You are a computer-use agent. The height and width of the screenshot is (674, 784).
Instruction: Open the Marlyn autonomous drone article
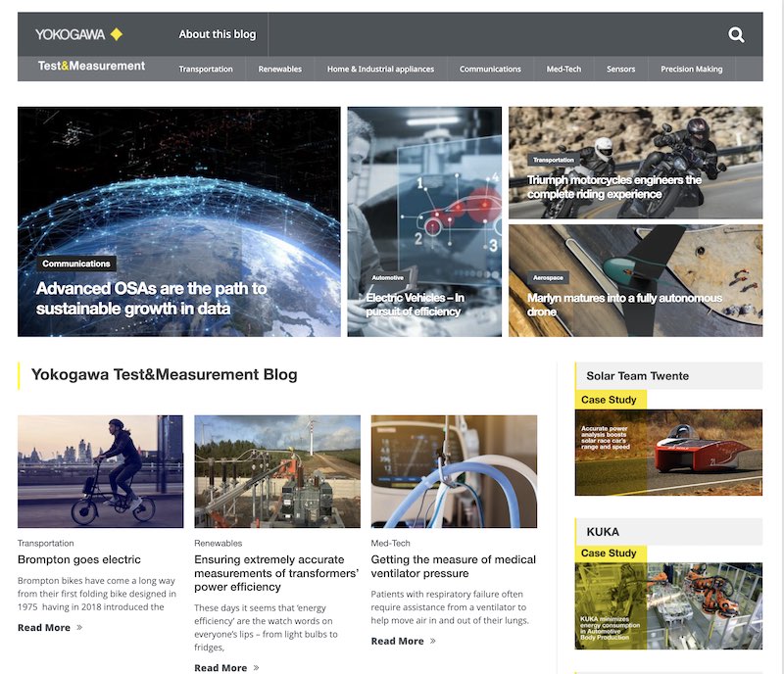pos(624,305)
